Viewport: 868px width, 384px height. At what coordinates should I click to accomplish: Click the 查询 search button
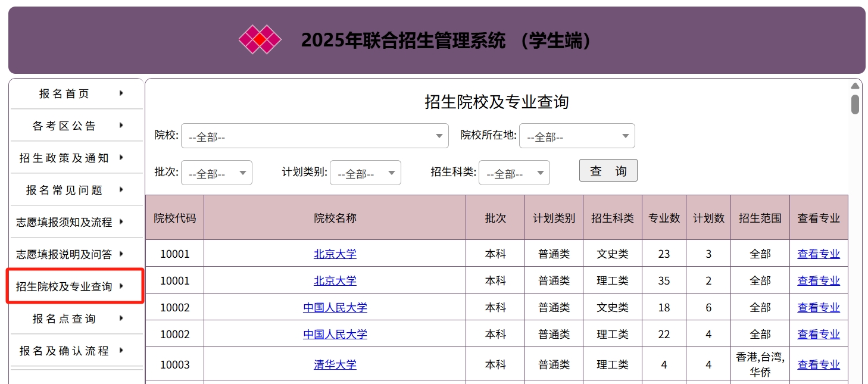click(x=608, y=170)
